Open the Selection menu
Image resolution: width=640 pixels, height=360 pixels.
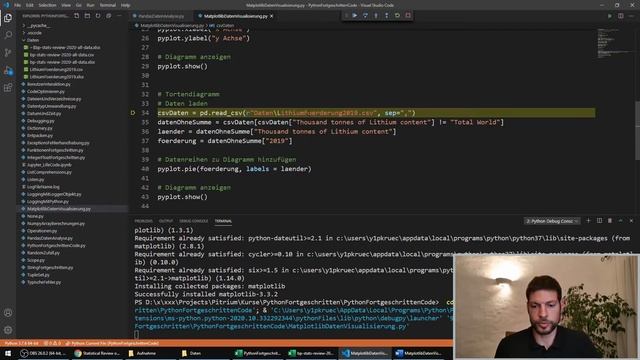click(x=47, y=5)
